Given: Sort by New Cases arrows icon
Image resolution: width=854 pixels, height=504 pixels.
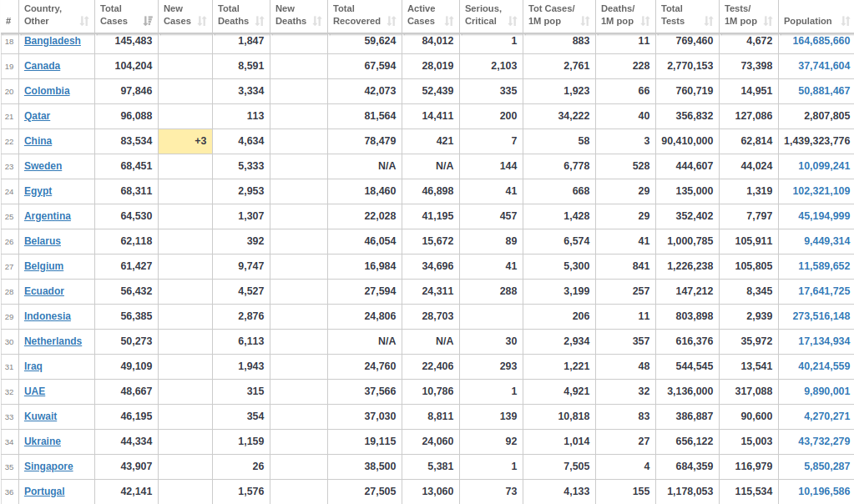Looking at the screenshot, I should (x=202, y=21).
